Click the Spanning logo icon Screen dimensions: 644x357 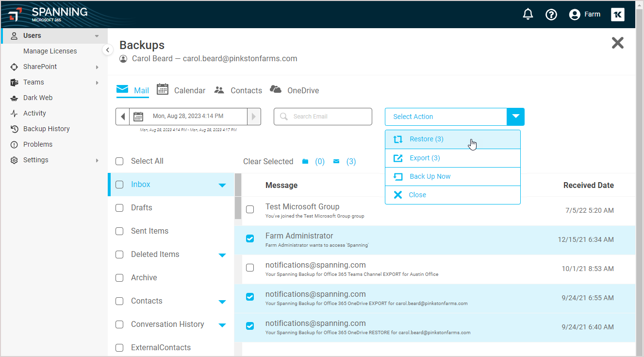pyautogui.click(x=15, y=15)
